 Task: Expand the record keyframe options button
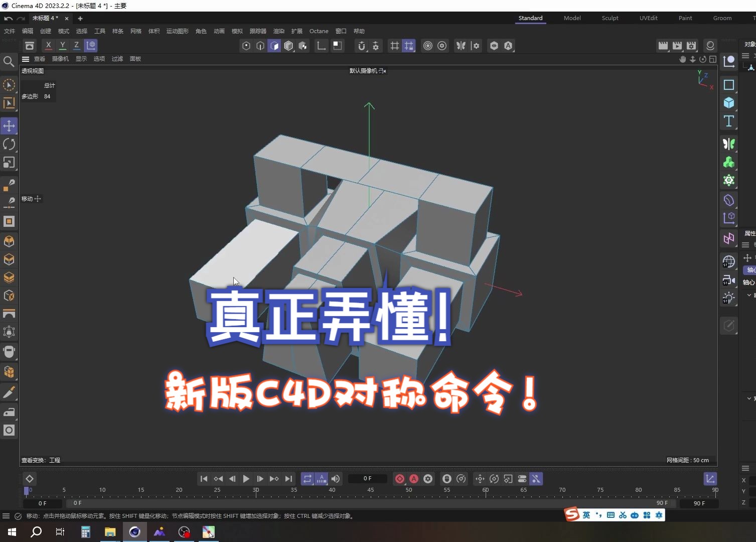[428, 479]
